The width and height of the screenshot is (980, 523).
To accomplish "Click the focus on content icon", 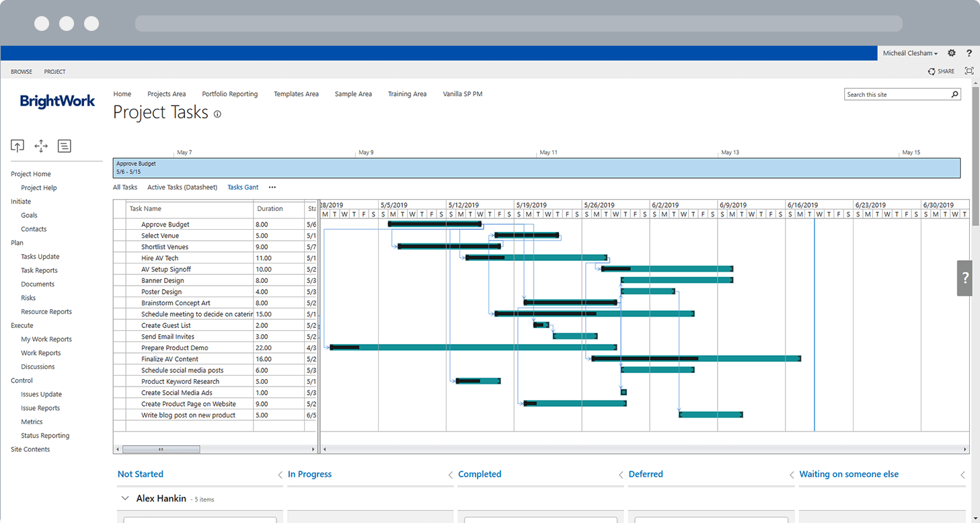I will click(x=969, y=71).
